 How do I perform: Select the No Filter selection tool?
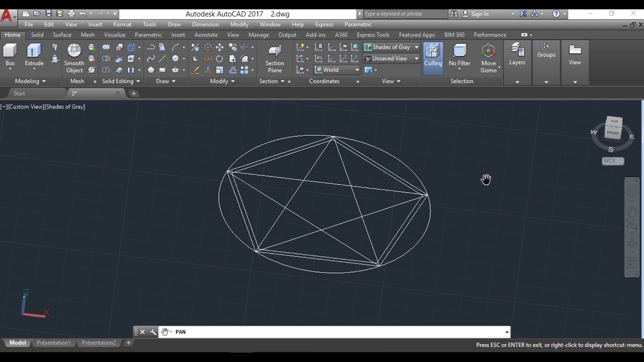point(459,55)
